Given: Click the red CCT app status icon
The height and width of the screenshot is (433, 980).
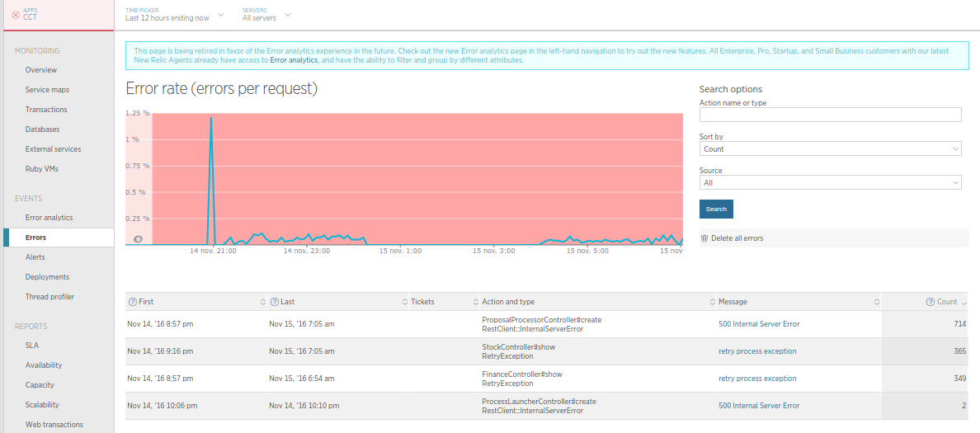Looking at the screenshot, I should click(x=16, y=15).
